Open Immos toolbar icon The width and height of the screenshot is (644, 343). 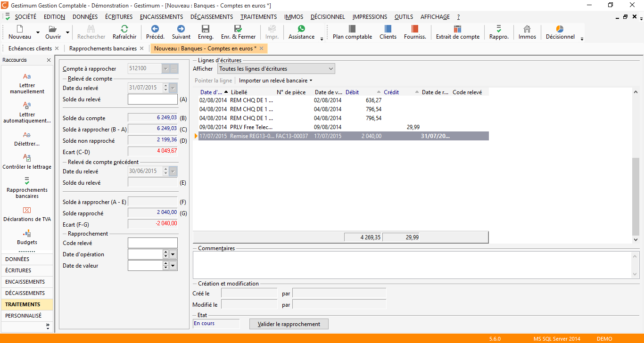(x=527, y=29)
